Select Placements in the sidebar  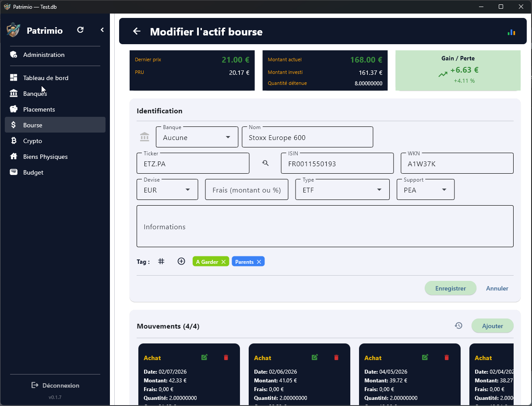coord(55,109)
